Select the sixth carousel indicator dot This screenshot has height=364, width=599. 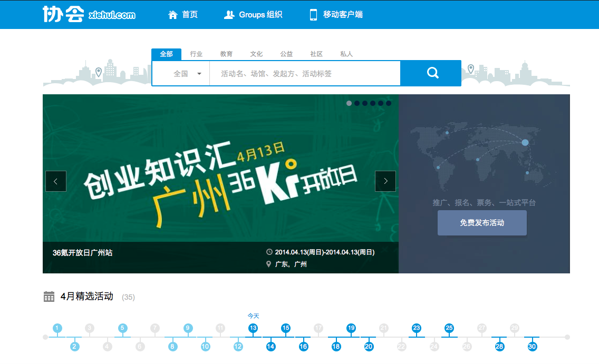389,103
